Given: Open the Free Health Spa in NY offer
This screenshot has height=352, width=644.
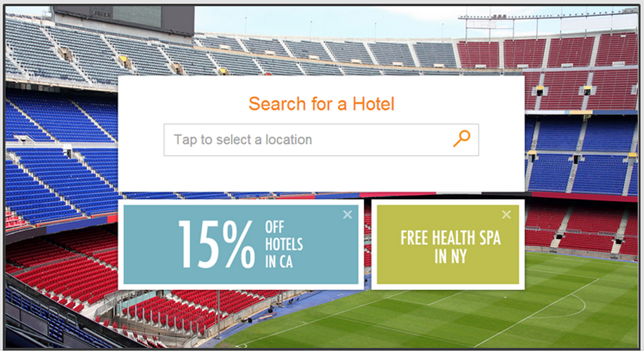Looking at the screenshot, I should tap(448, 245).
